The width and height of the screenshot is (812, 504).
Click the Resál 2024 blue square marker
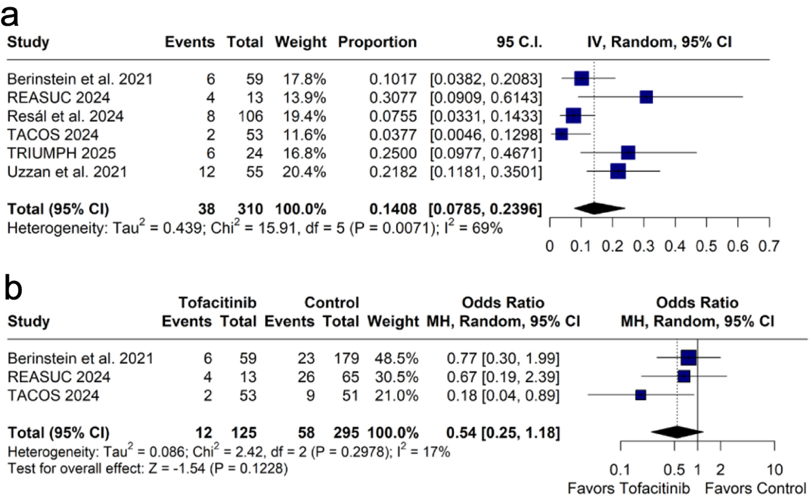pyautogui.click(x=573, y=115)
